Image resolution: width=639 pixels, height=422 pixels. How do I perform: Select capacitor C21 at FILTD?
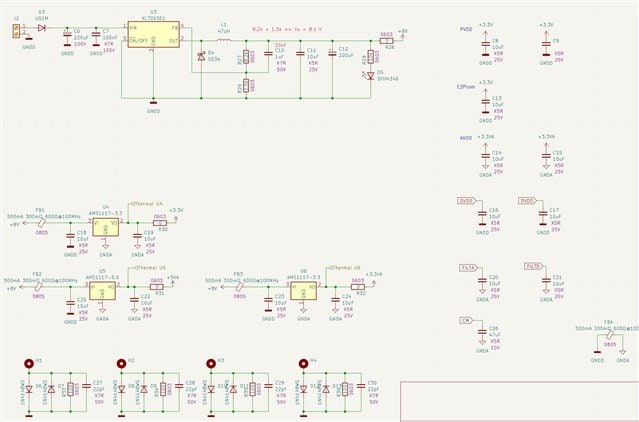tap(546, 281)
